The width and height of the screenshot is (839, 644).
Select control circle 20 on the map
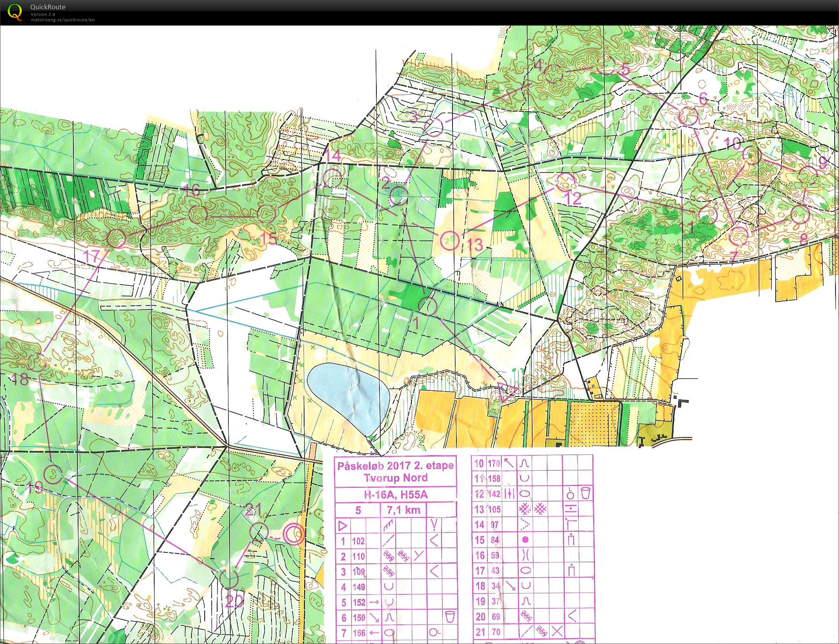228,578
